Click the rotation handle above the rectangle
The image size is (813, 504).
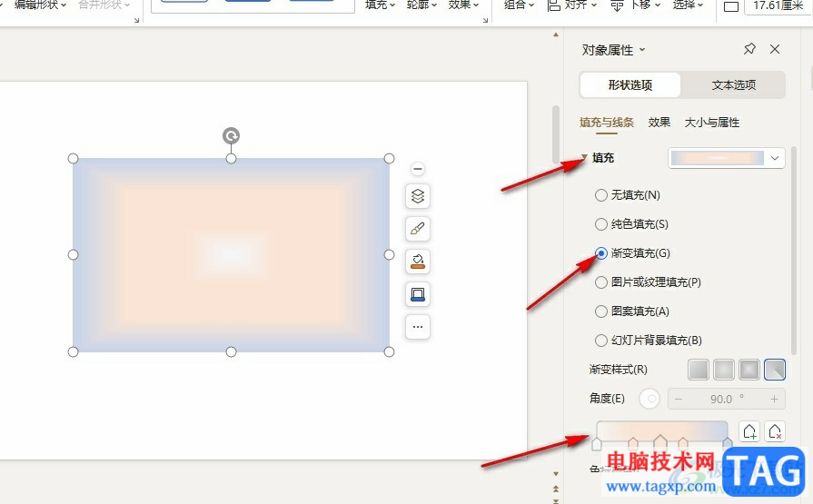click(232, 136)
